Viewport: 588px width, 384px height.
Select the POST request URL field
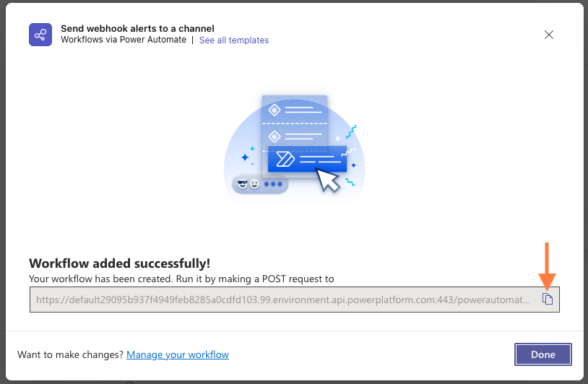pyautogui.click(x=295, y=300)
